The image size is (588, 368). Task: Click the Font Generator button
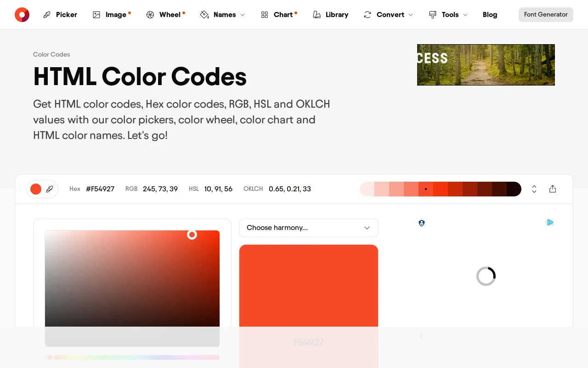[546, 15]
